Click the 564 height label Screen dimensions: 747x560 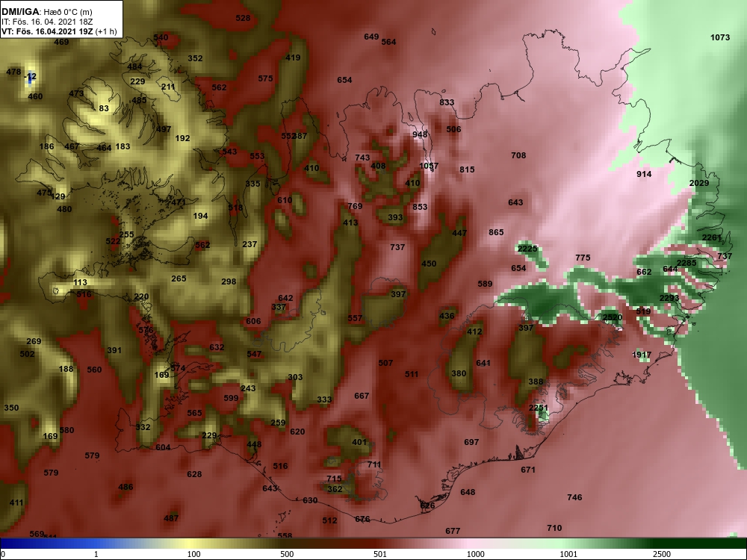point(388,42)
